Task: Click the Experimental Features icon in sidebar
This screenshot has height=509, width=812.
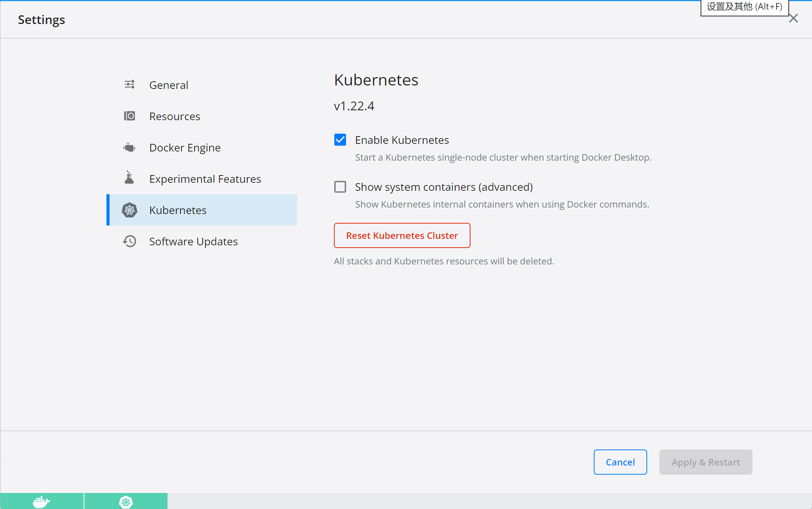Action: 129,179
